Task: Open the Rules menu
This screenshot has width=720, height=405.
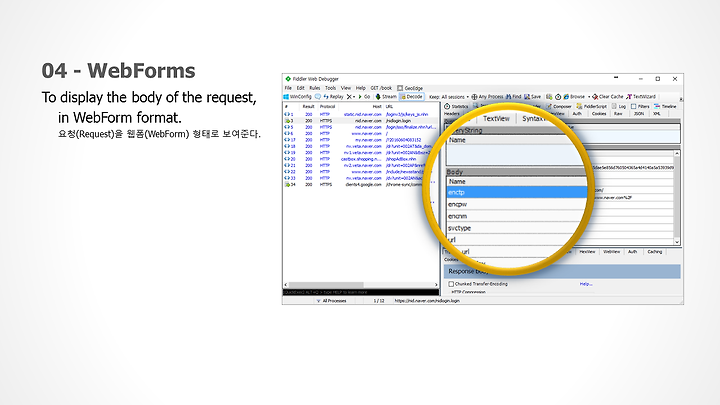Action: 315,88
